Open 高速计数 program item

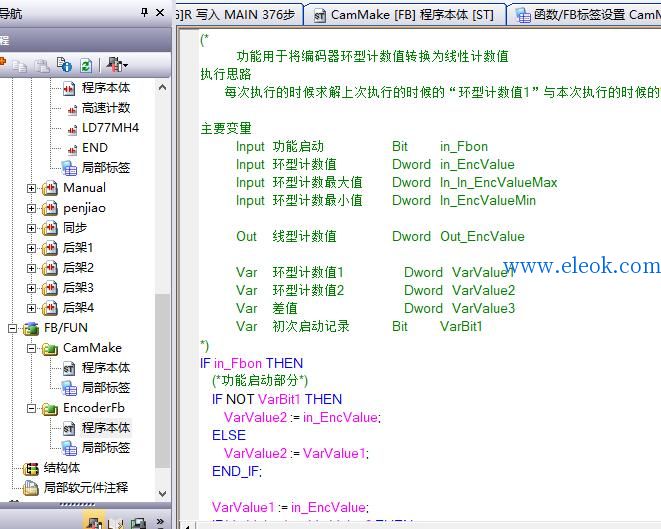point(106,108)
